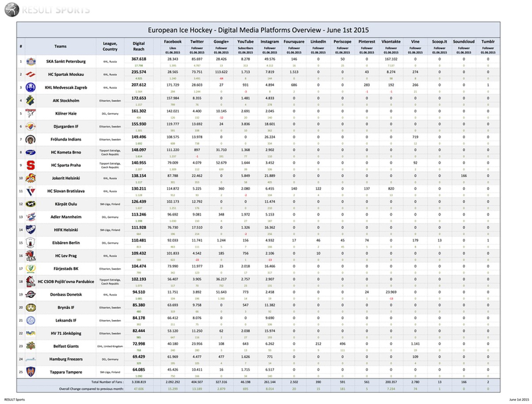Click the Vine value '719'
Image resolution: width=532 pixels, height=404 pixels.
[415, 137]
